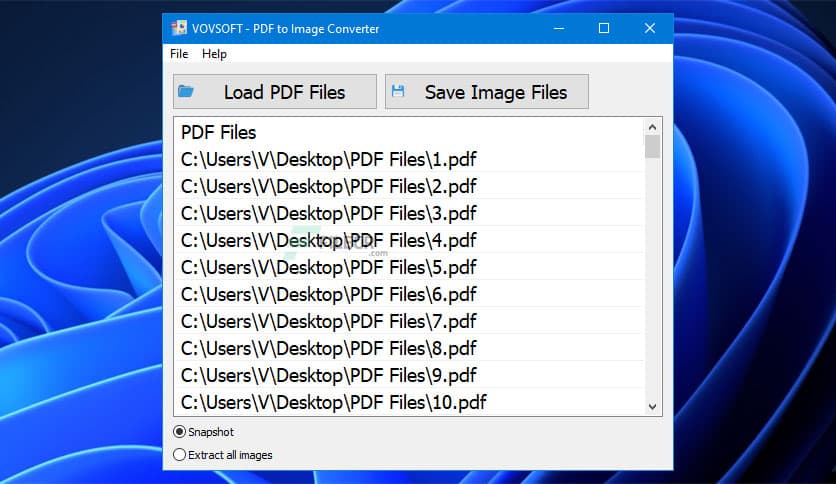Click the PDF Files column header
Viewport: 836px width, 484px height.
click(x=409, y=132)
